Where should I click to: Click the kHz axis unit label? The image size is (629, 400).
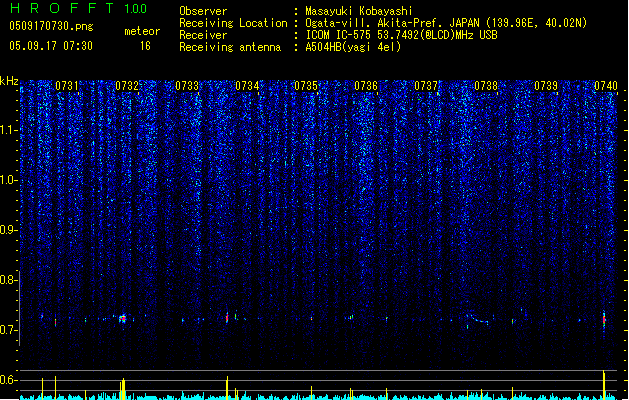(9, 81)
